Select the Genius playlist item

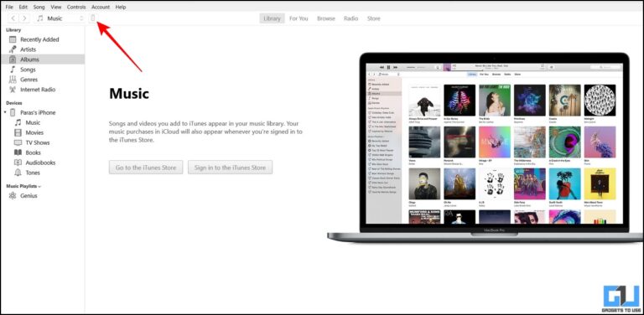29,196
